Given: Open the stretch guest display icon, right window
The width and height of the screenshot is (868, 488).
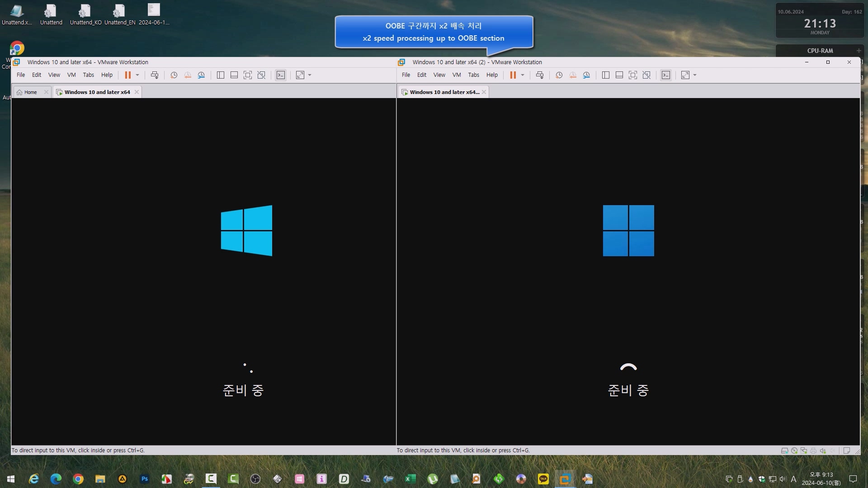Looking at the screenshot, I should click(x=685, y=75).
